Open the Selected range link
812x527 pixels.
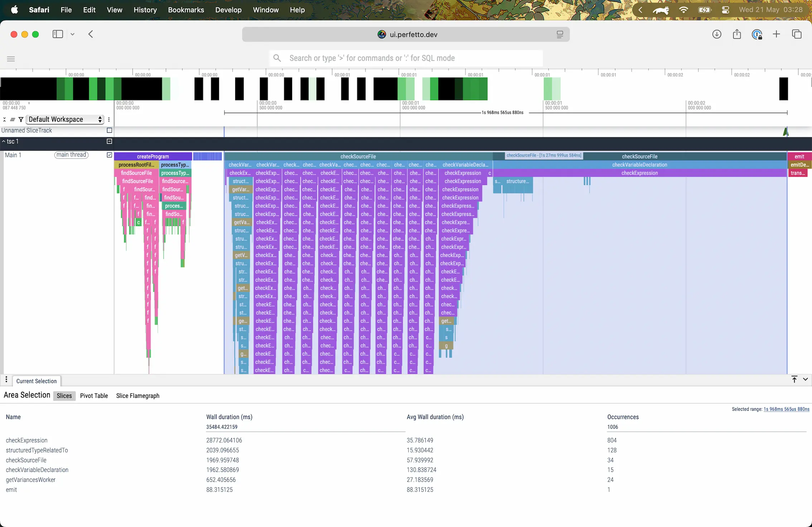point(786,409)
